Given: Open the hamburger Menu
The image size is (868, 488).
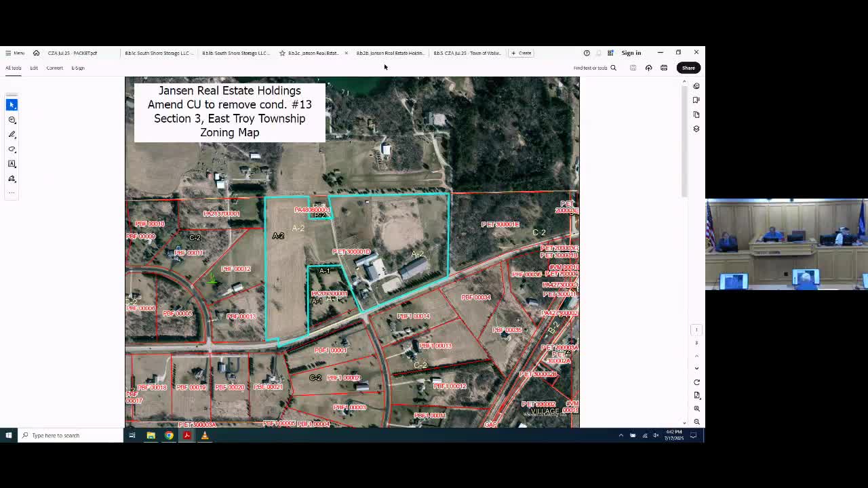Looking at the screenshot, I should (14, 53).
